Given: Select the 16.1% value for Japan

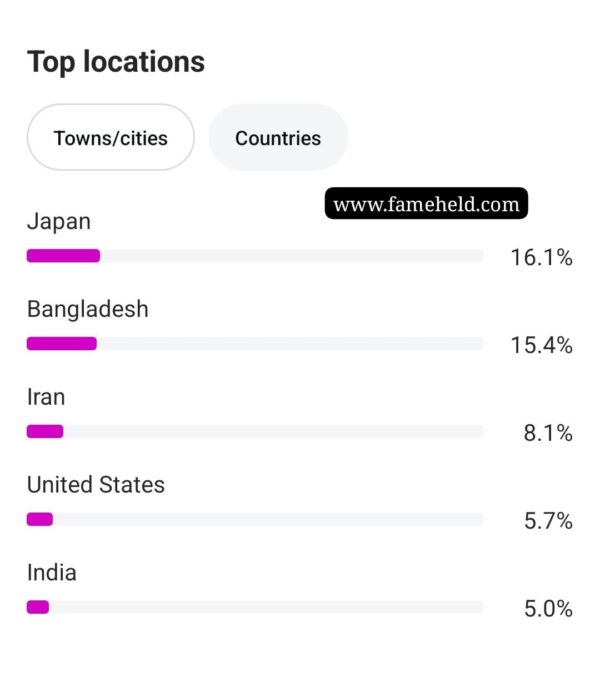Looking at the screenshot, I should point(541,258).
